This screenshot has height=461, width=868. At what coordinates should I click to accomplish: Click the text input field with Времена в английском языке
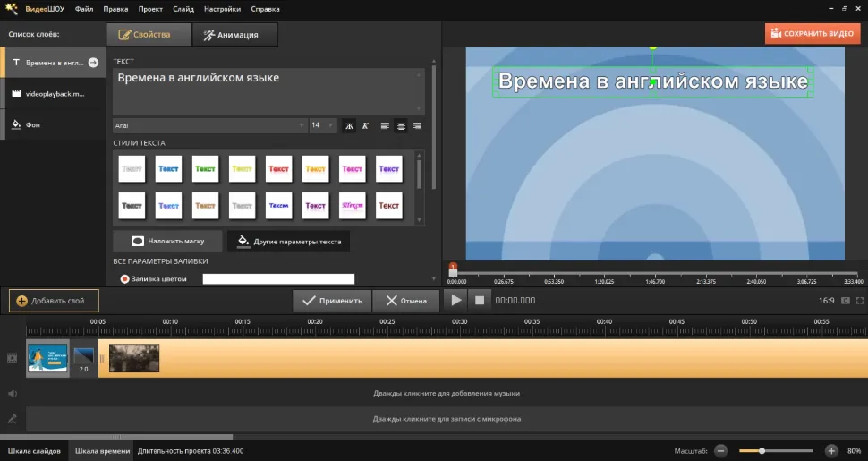[x=268, y=91]
